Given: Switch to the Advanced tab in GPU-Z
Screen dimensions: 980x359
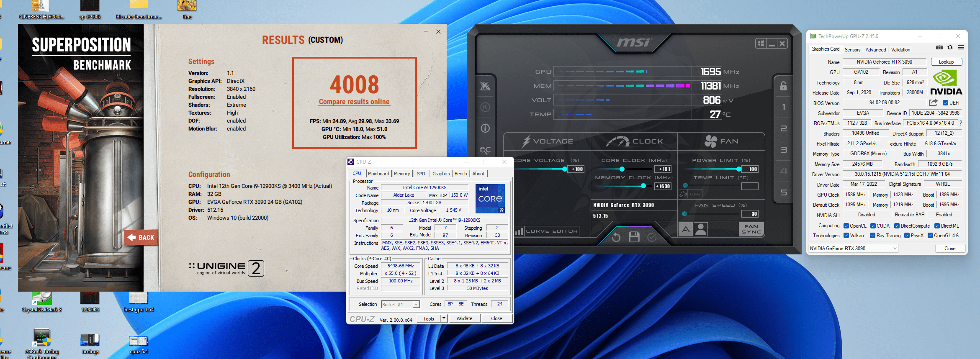Looking at the screenshot, I should (x=876, y=50).
